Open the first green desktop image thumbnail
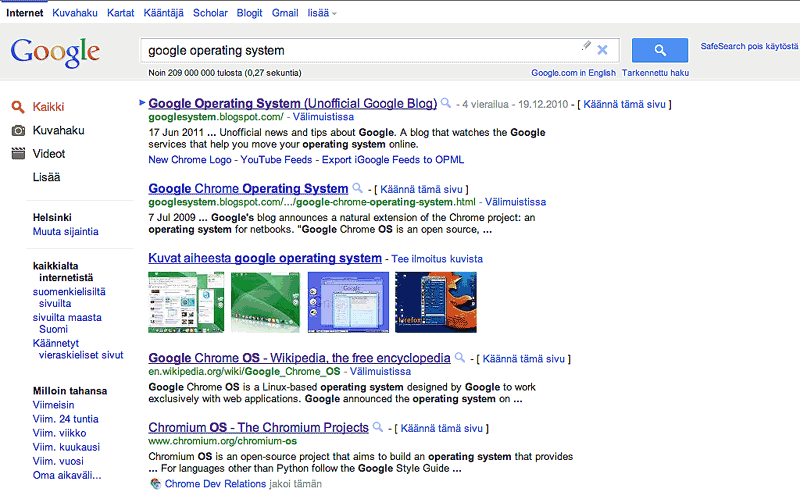 point(186,302)
